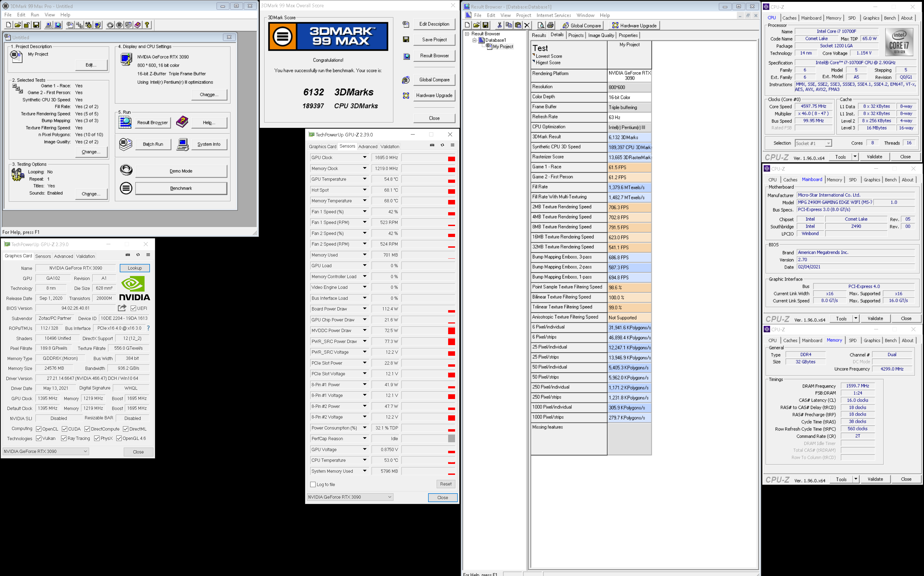This screenshot has height=576, width=924.
Task: Open hamburger menu in GPU-Z Graphics Card window
Action: coord(148,255)
